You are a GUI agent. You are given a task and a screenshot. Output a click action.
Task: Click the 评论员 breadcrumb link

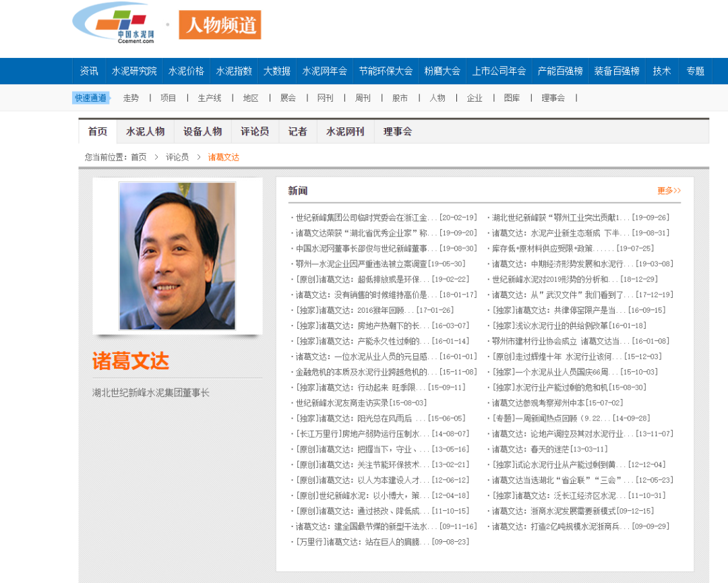[177, 157]
